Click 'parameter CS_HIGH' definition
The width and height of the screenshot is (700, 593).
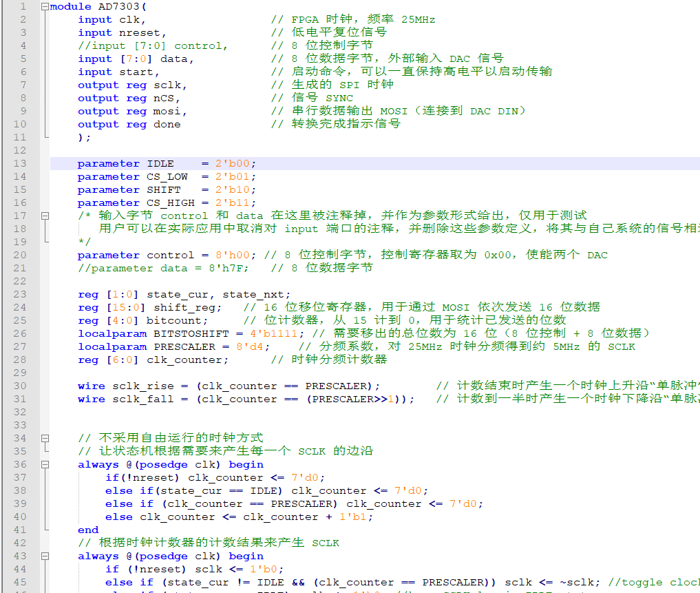pyautogui.click(x=167, y=203)
